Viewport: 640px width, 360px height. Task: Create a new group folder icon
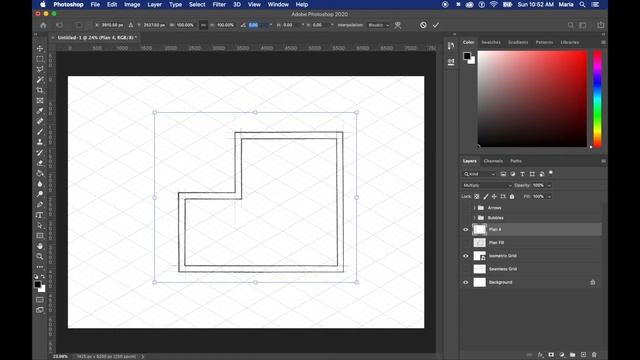(573, 355)
